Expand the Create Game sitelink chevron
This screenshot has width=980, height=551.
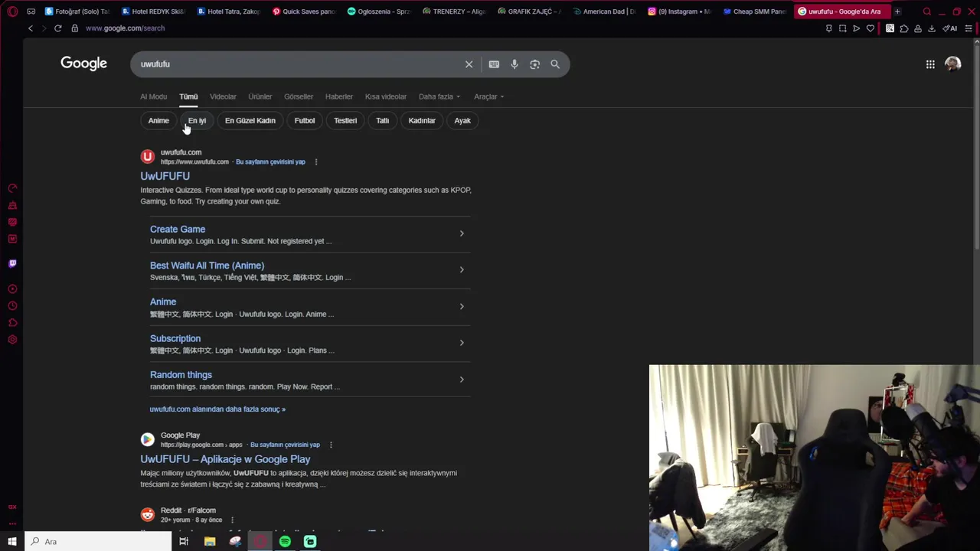tap(462, 233)
